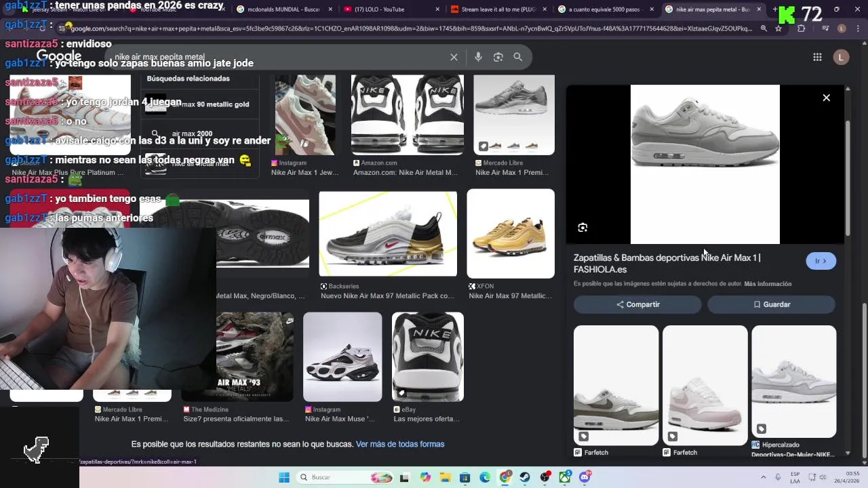Open the Más información link
868x488 pixels.
pyautogui.click(x=768, y=284)
